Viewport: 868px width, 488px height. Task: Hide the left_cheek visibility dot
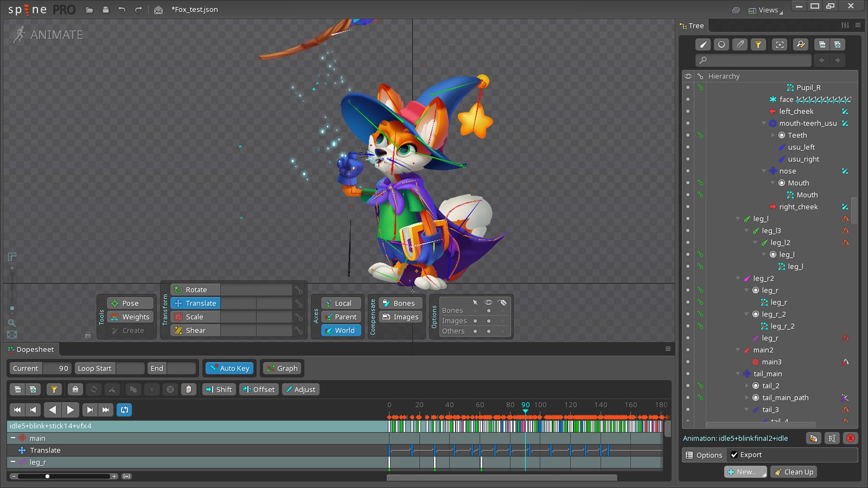(x=688, y=111)
